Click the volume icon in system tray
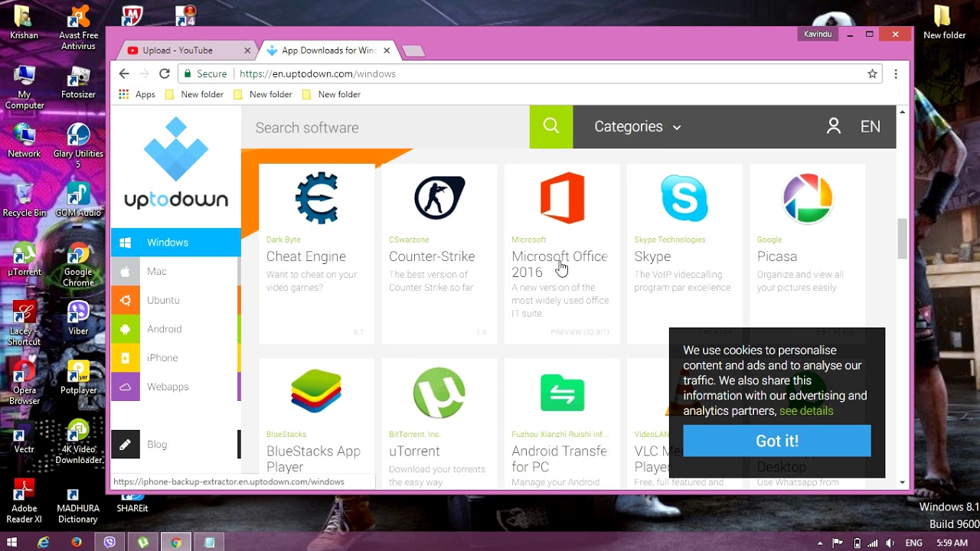Screen dimensions: 980x551 click(891, 543)
